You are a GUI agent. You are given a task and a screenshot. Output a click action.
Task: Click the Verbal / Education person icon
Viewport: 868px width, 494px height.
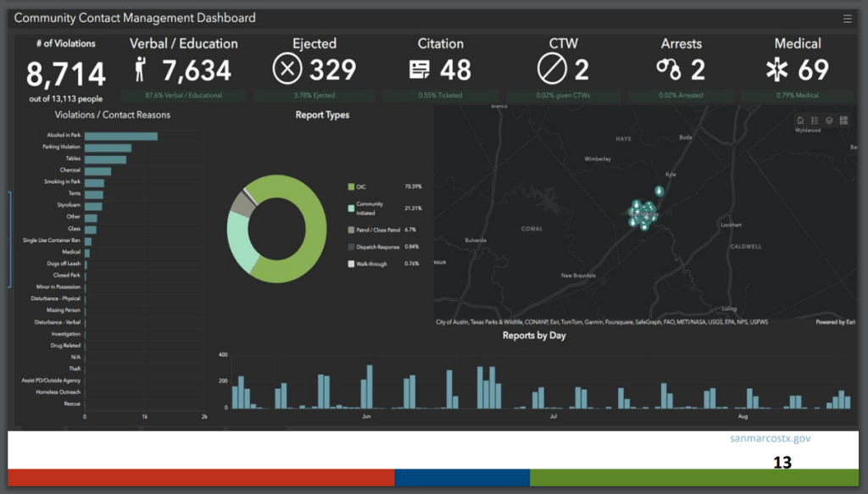point(142,69)
